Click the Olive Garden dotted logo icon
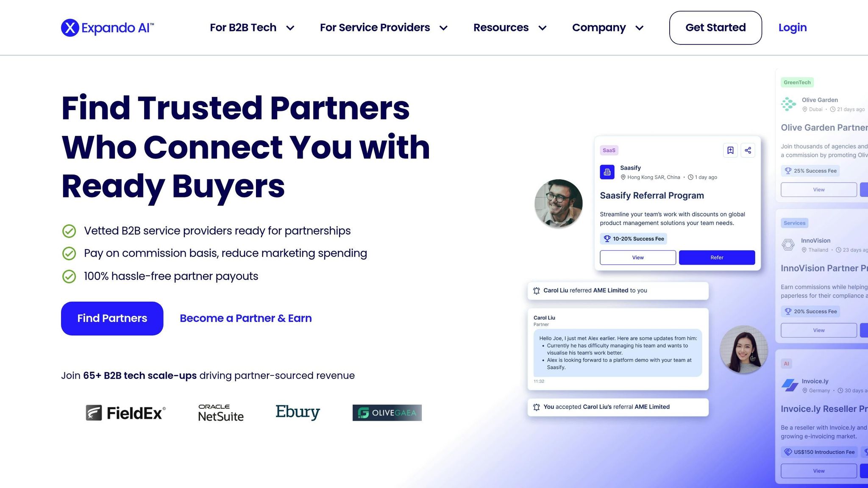 [x=788, y=104]
